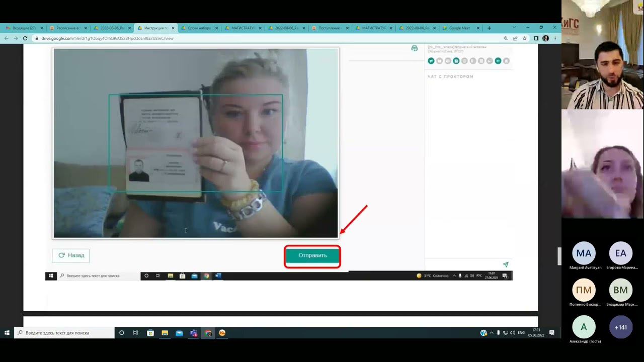644x362 pixels.
Task: Open the taskbar clock showing 17:23
Action: pyautogui.click(x=536, y=333)
